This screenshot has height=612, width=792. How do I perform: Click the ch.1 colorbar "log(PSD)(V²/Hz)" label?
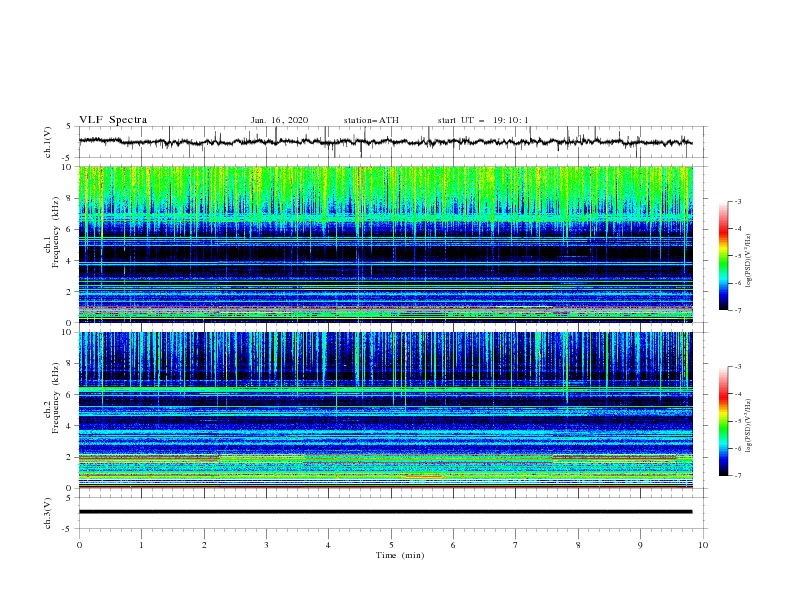point(749,261)
